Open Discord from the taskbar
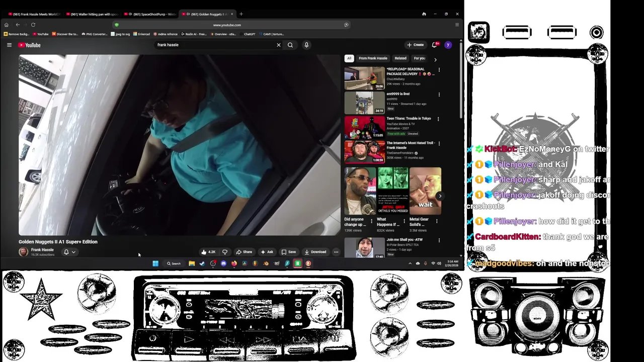Image resolution: width=644 pixels, height=362 pixels. [x=223, y=263]
